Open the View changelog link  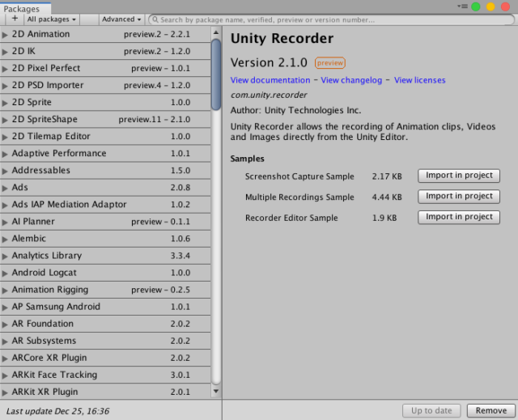351,80
